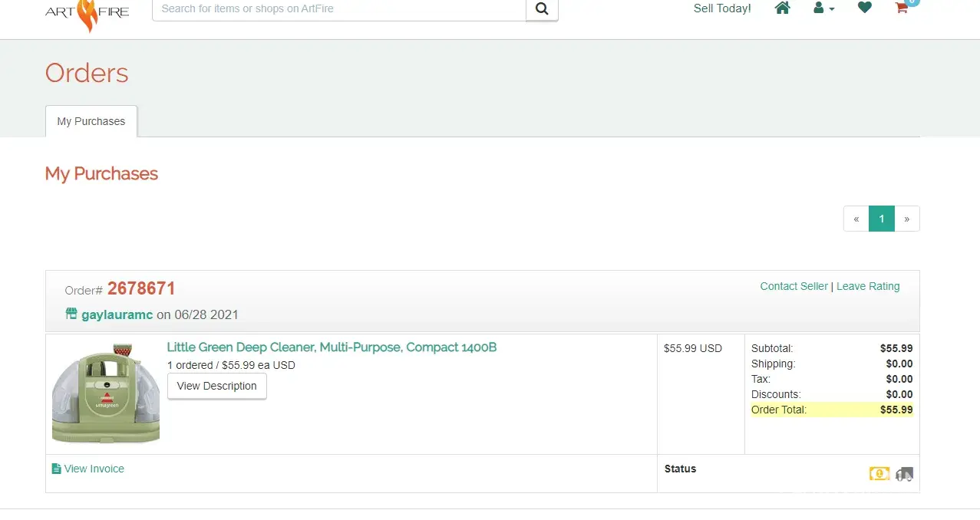Image resolution: width=980 pixels, height=520 pixels.
Task: Click Sell Today! link
Action: (x=722, y=8)
